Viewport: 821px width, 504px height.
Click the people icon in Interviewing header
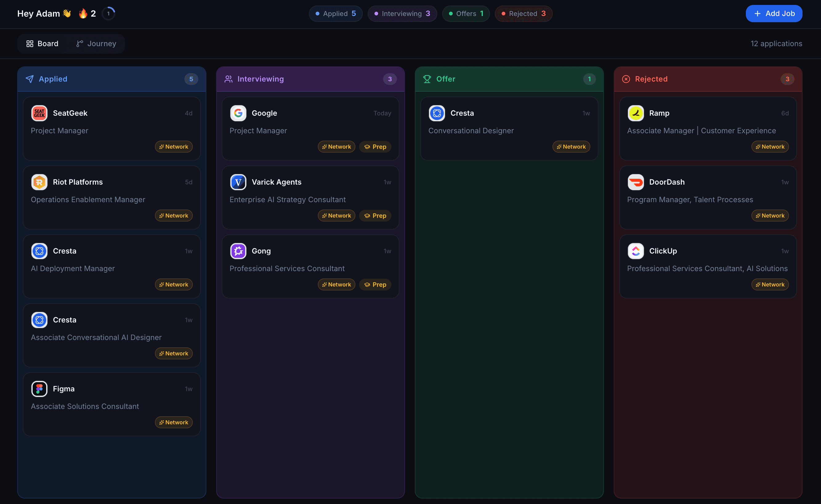click(x=229, y=79)
